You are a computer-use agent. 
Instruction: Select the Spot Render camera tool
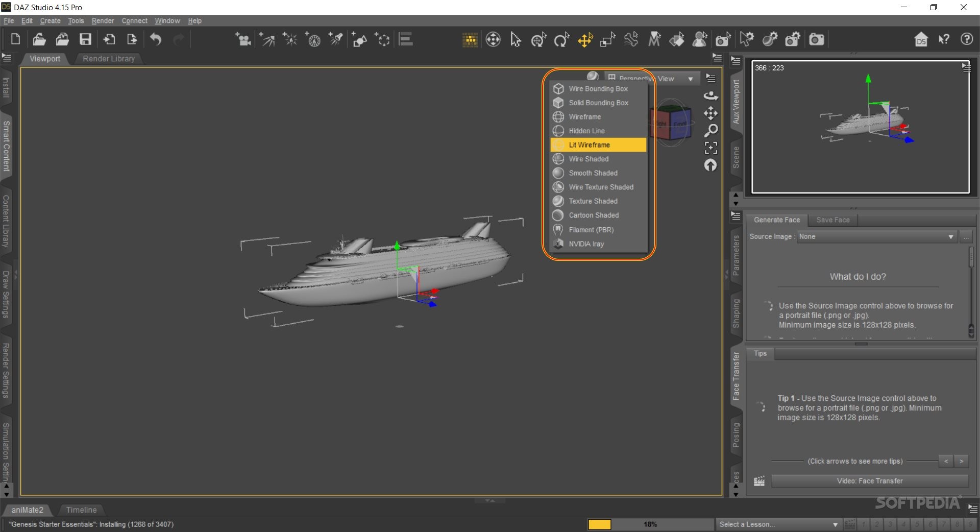pos(723,39)
